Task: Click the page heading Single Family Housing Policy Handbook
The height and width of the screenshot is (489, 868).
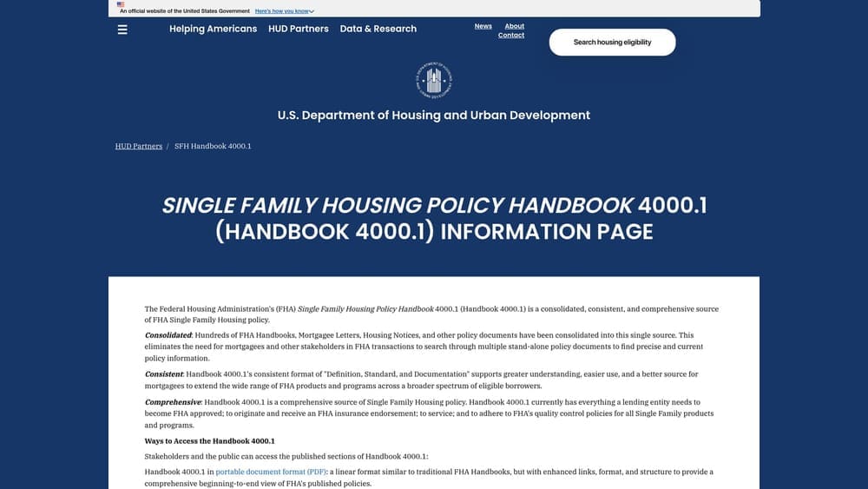Action: (434, 218)
